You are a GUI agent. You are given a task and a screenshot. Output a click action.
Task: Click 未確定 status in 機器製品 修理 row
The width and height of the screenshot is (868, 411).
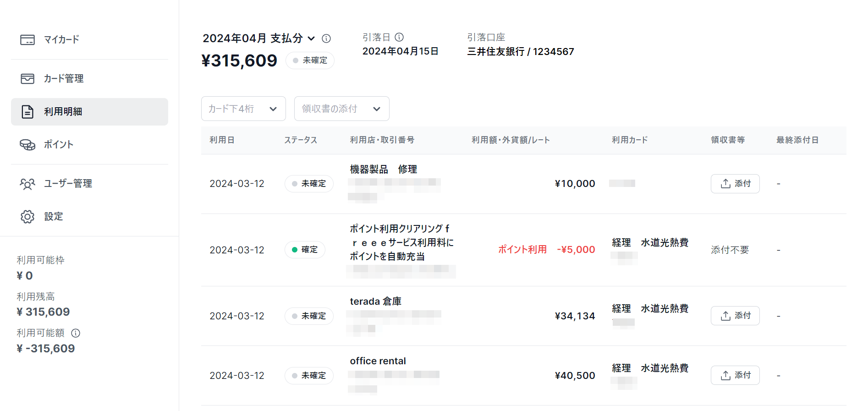[x=309, y=184]
